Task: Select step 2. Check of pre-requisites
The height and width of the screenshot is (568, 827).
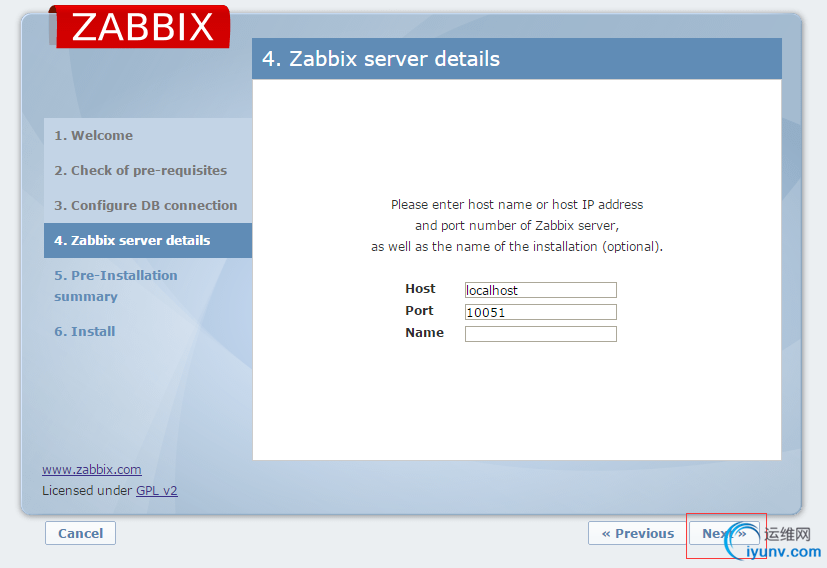Action: coord(140,170)
